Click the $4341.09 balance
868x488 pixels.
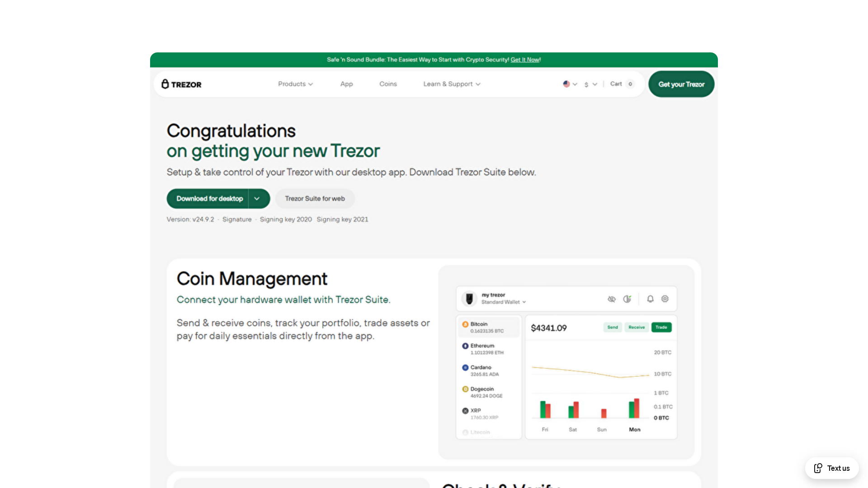click(x=548, y=328)
